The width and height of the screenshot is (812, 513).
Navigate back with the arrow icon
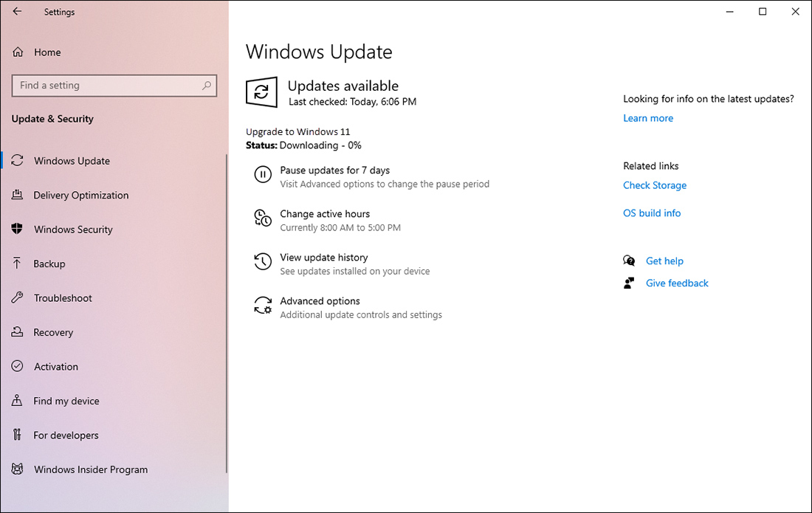point(16,12)
